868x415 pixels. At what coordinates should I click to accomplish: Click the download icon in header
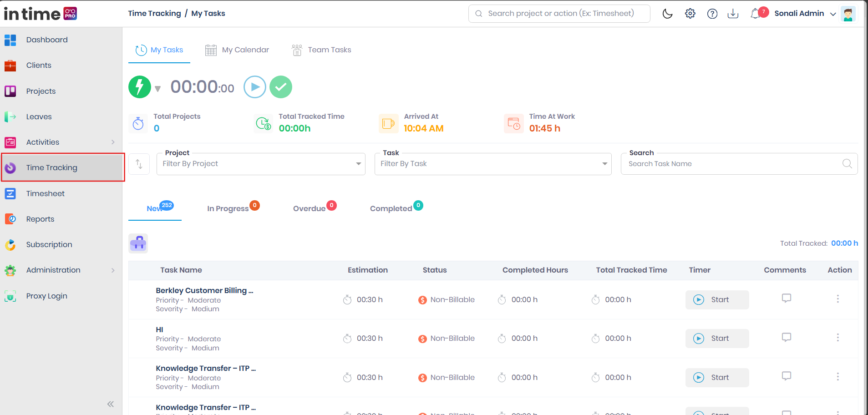[x=733, y=14]
